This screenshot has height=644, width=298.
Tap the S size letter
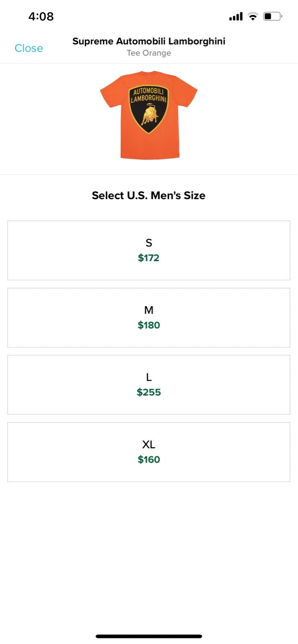149,243
